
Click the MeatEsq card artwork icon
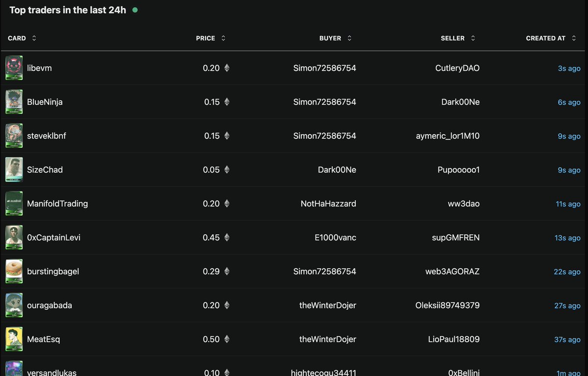click(x=14, y=339)
